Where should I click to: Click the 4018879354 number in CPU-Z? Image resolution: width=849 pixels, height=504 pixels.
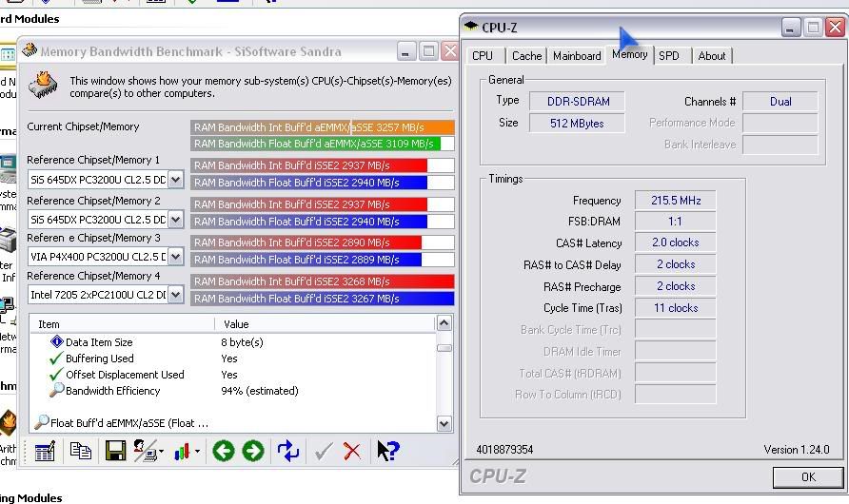click(x=504, y=450)
